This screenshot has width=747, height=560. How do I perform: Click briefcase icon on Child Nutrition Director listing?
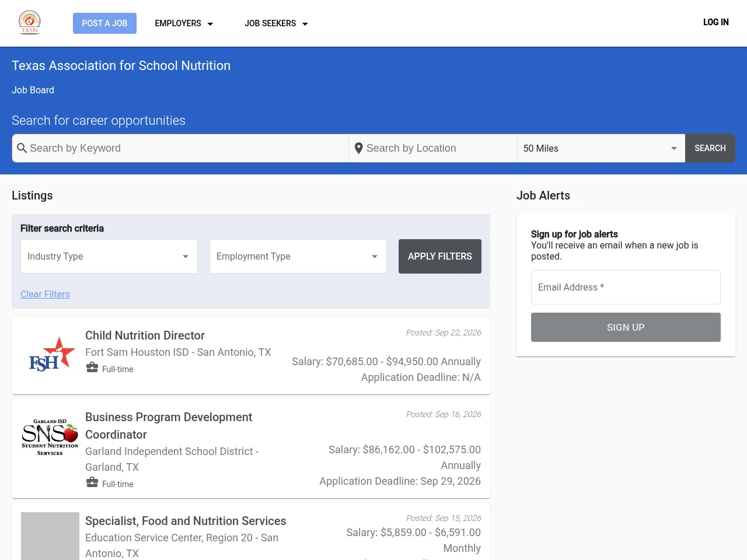[x=92, y=367]
